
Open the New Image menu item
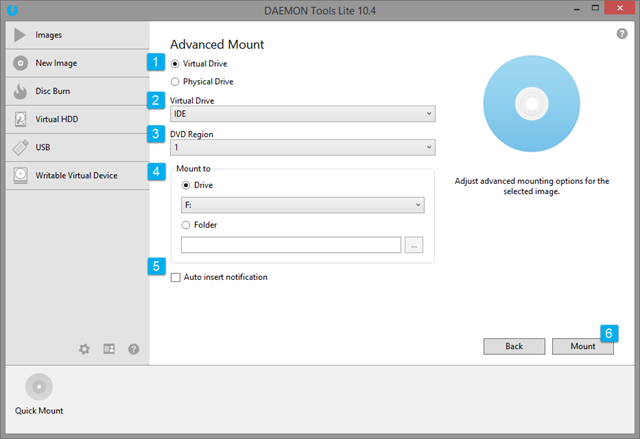78,63
